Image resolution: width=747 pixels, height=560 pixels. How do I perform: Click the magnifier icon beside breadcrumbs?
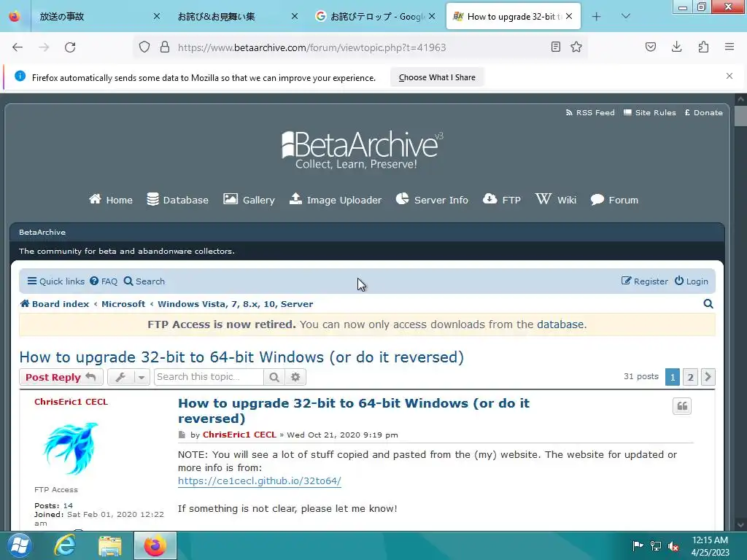tap(708, 304)
